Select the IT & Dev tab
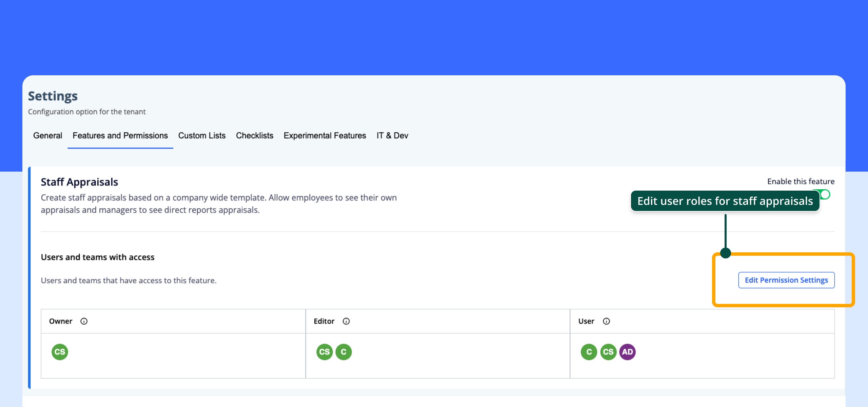The image size is (868, 407). coord(392,136)
